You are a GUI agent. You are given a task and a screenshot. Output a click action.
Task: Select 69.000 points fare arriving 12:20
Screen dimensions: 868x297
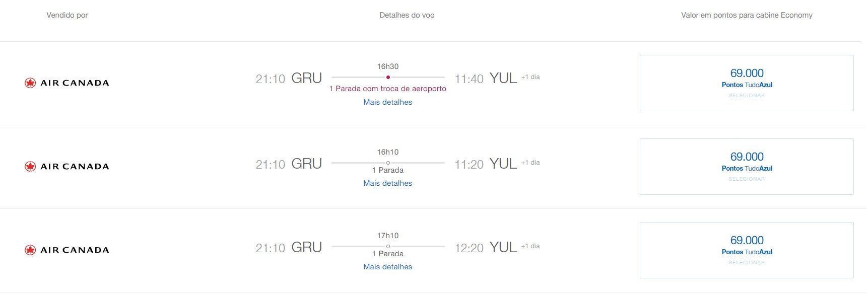[x=747, y=250]
